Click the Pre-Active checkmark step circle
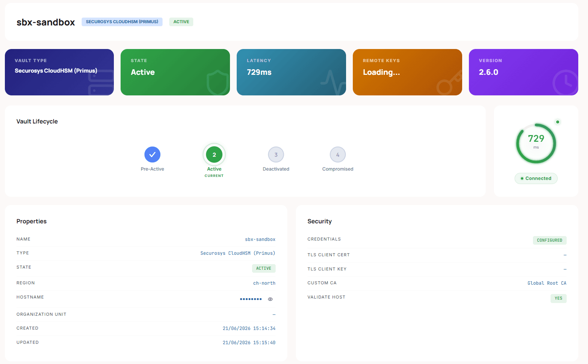The height and width of the screenshot is (364, 588). click(152, 155)
